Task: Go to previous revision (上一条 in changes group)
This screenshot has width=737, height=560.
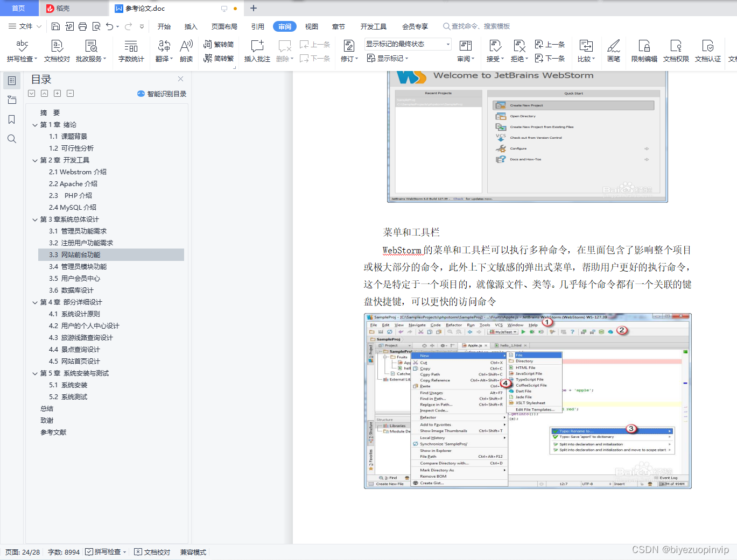Action: pyautogui.click(x=550, y=44)
